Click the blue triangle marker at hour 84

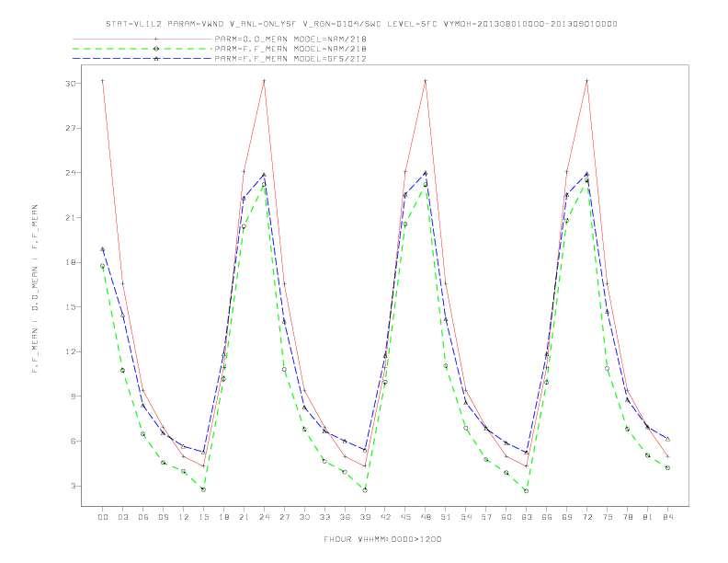click(667, 439)
